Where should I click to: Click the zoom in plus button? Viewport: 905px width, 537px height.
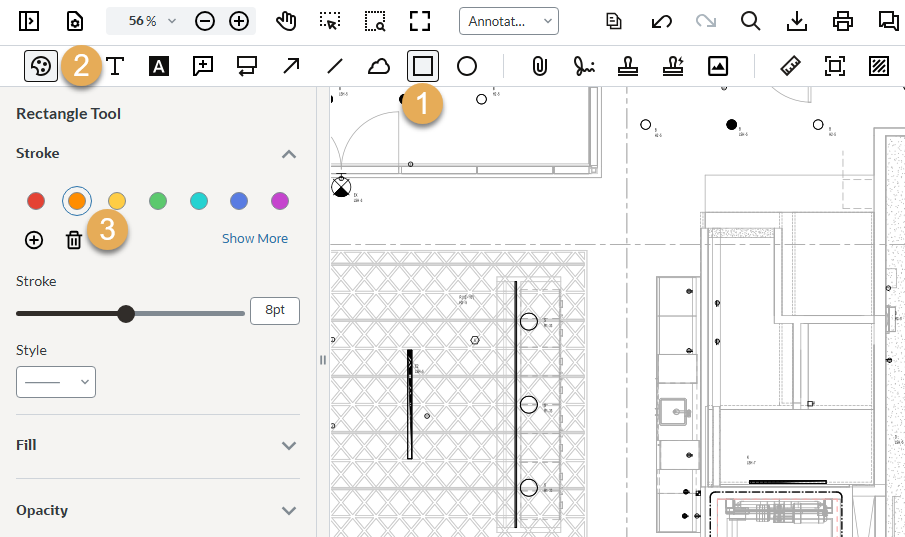point(239,21)
